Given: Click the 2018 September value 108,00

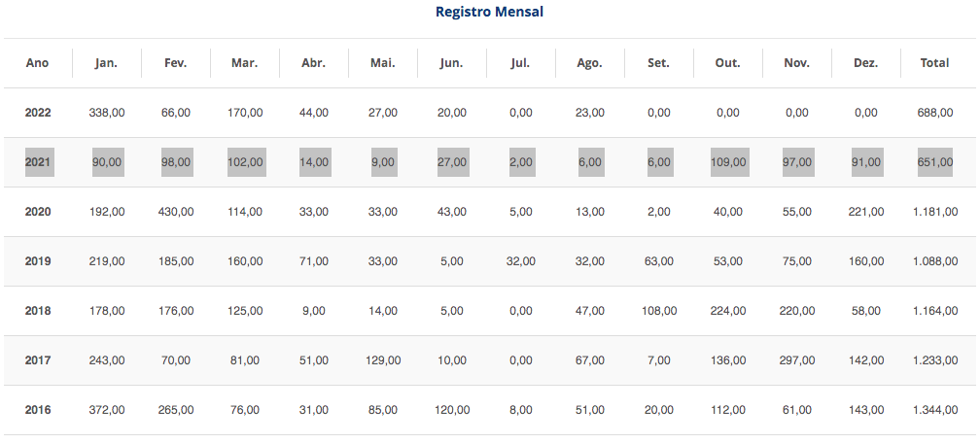Looking at the screenshot, I should point(659,311).
